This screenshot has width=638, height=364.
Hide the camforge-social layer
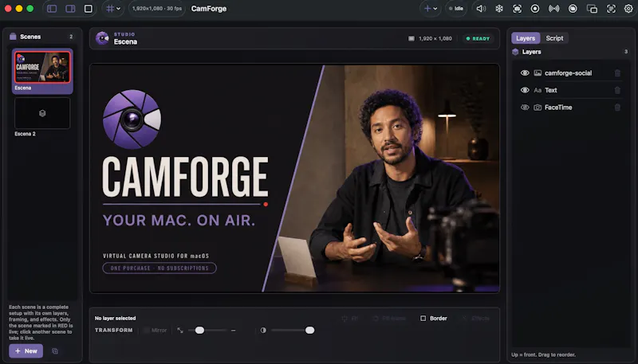coord(525,73)
